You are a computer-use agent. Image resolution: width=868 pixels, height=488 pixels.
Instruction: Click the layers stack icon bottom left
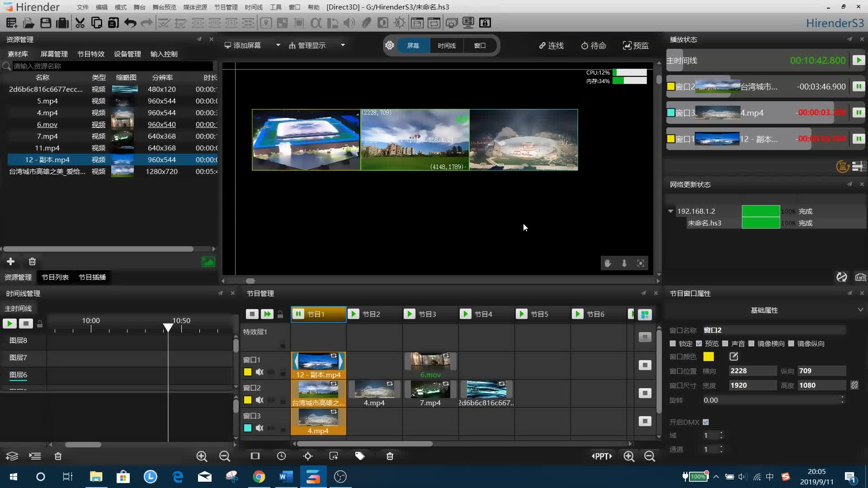(x=12, y=456)
